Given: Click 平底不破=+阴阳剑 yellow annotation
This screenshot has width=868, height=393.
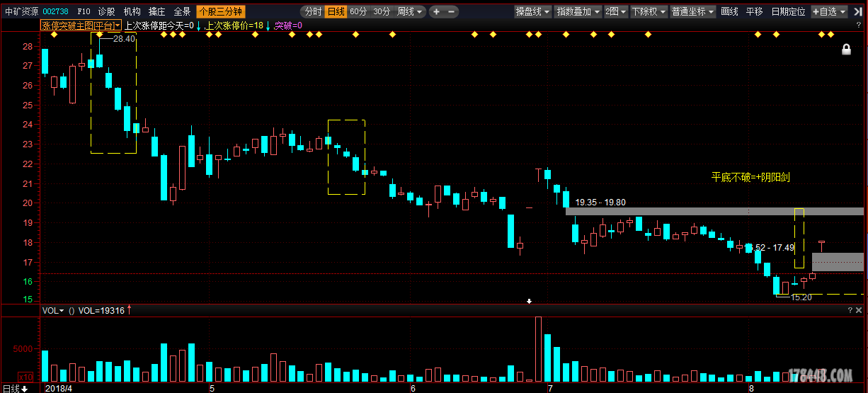Looking at the screenshot, I should tap(750, 177).
